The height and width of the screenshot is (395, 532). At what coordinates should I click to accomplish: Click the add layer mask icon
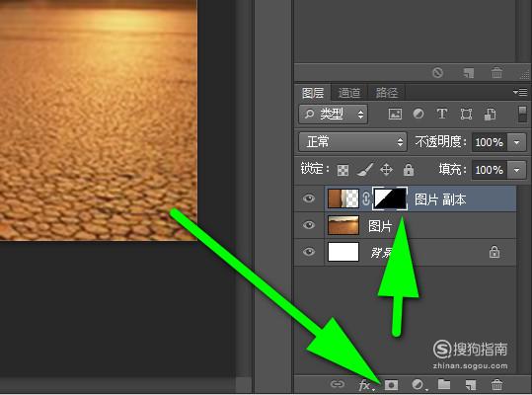[391, 385]
